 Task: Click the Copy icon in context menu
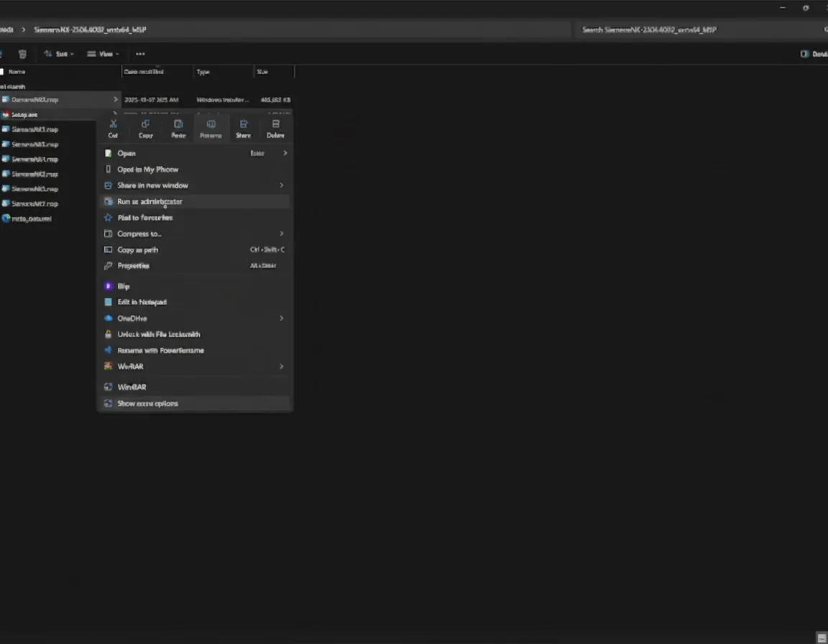[x=146, y=124]
